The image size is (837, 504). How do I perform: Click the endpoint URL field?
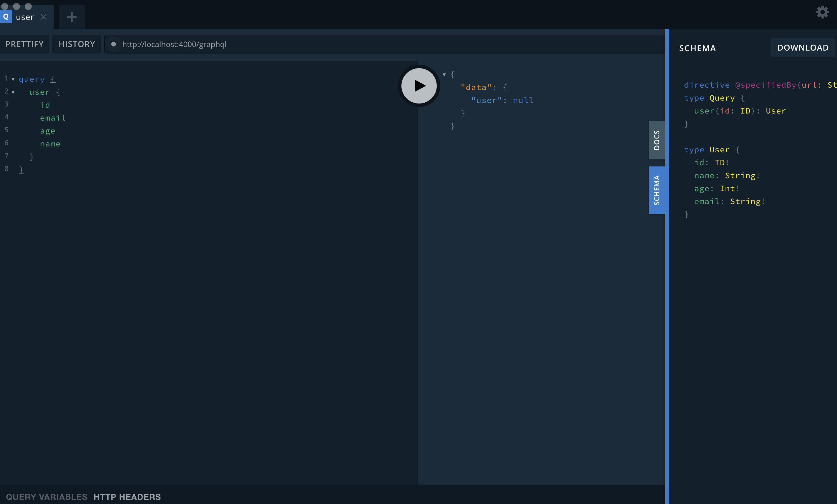[384, 44]
